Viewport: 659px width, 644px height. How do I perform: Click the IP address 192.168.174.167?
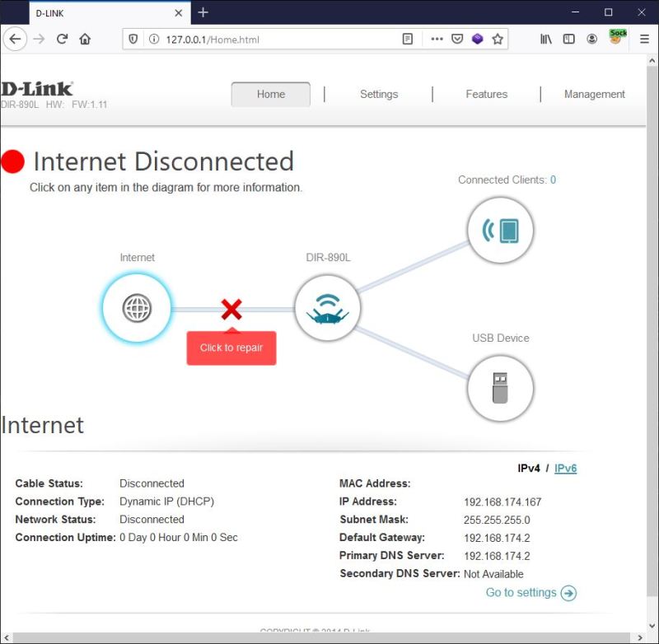[x=502, y=502]
